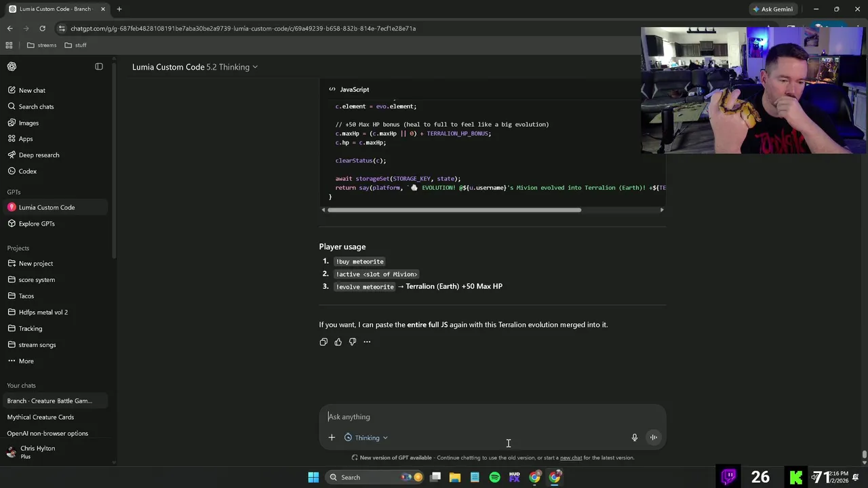Image resolution: width=868 pixels, height=488 pixels.
Task: Give thumbs down to response
Action: pos(353,342)
